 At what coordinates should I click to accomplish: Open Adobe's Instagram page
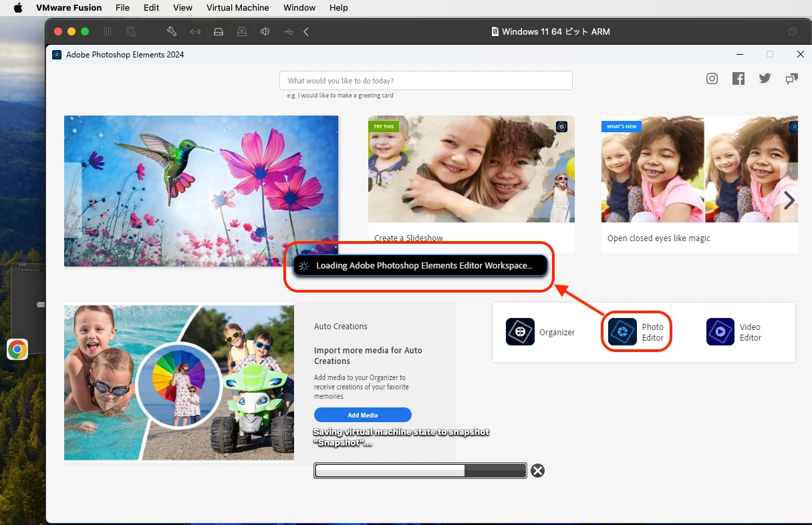pyautogui.click(x=712, y=79)
